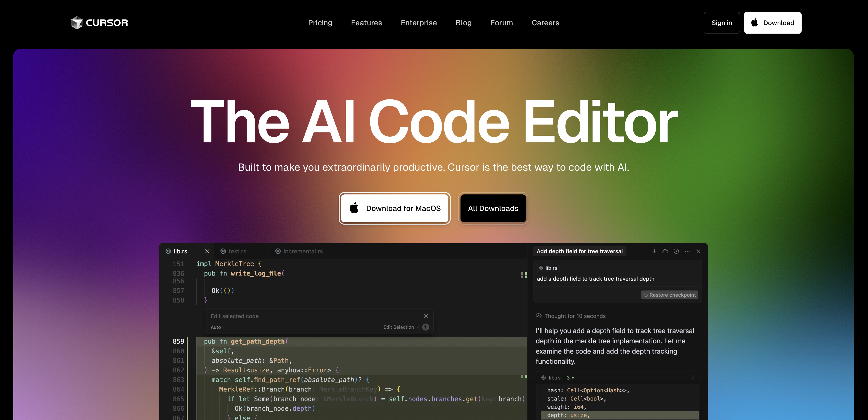Image resolution: width=868 pixels, height=420 pixels.
Task: Open the three-dots more options menu
Action: point(687,251)
